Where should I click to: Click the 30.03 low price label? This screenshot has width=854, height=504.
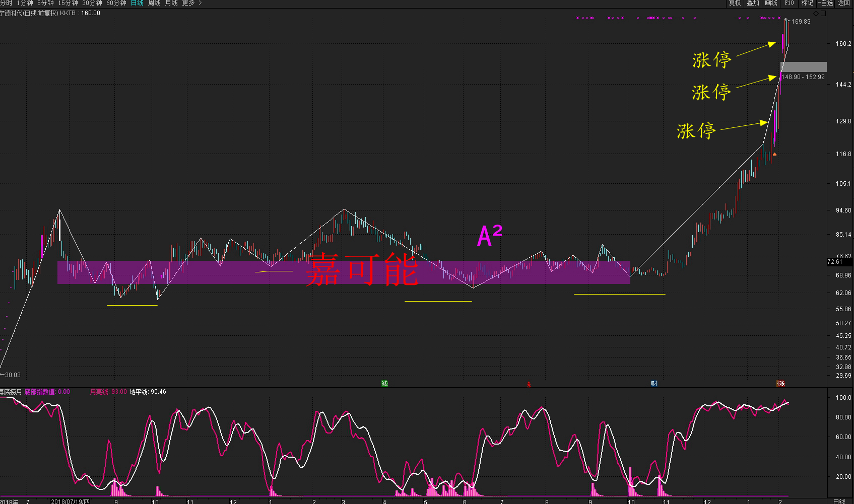(13, 375)
